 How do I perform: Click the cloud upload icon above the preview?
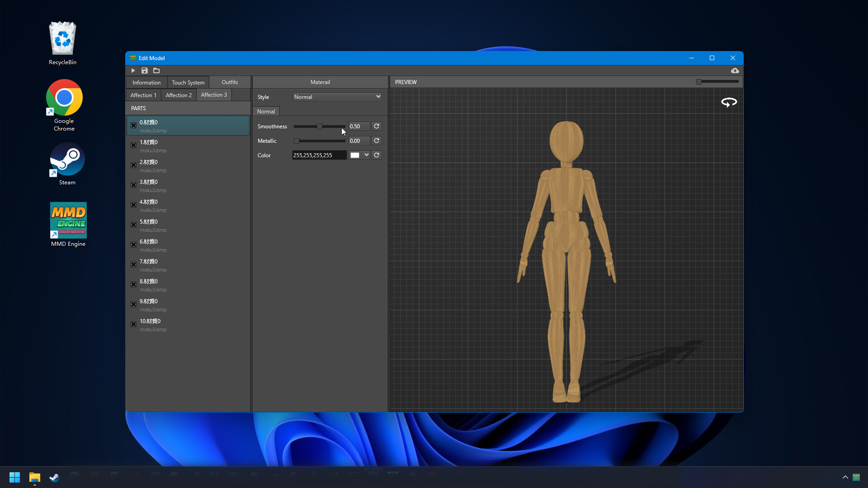point(735,70)
